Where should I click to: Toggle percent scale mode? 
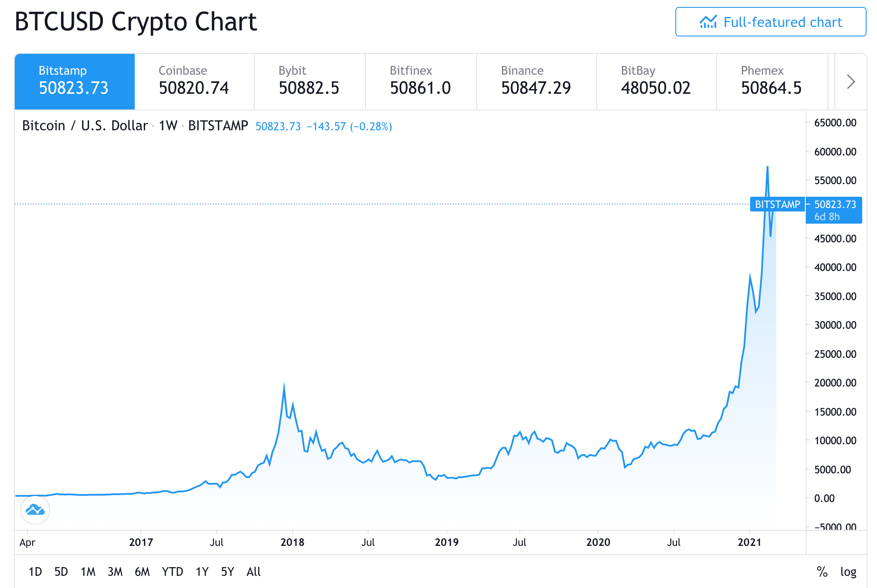[x=822, y=571]
